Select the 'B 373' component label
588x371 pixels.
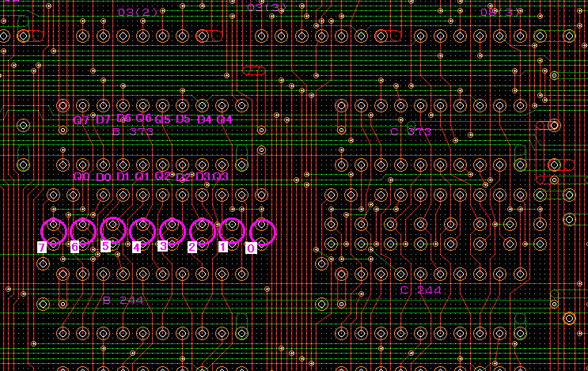[132, 131]
